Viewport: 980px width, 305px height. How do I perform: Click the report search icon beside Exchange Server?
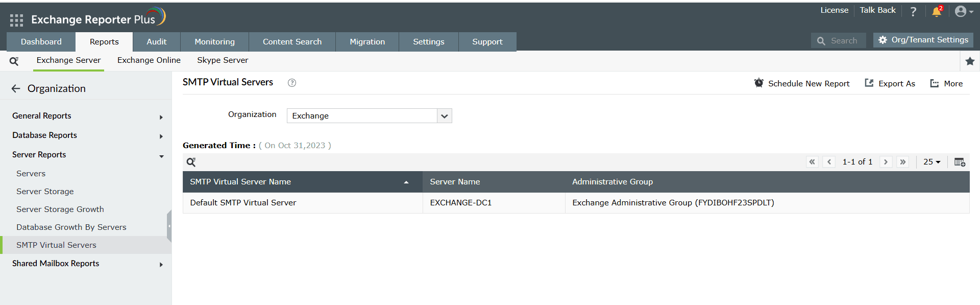pos(14,61)
